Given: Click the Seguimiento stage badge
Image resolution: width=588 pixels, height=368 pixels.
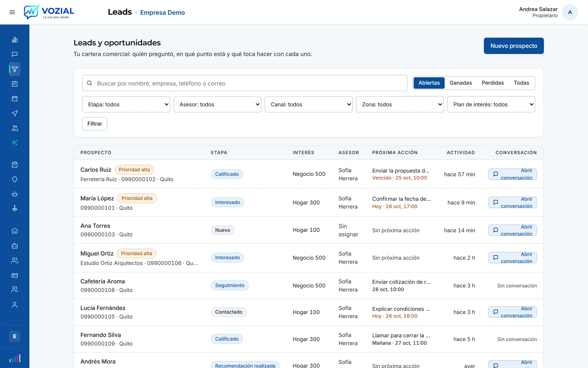Looking at the screenshot, I should point(230,285).
